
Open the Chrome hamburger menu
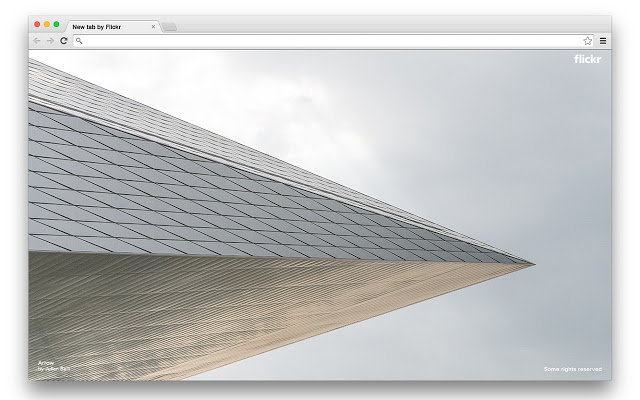pyautogui.click(x=603, y=41)
